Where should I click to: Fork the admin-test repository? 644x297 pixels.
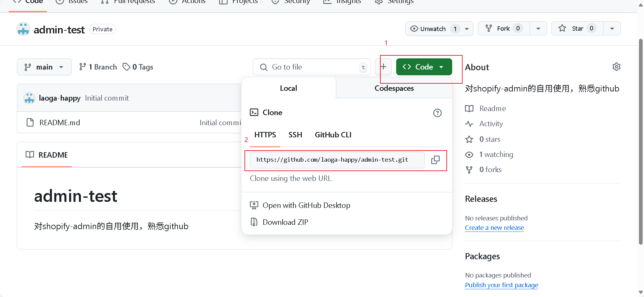pyautogui.click(x=504, y=29)
